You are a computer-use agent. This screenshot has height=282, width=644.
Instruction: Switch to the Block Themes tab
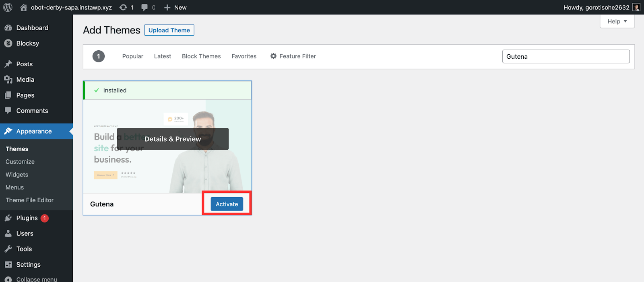[x=201, y=56]
